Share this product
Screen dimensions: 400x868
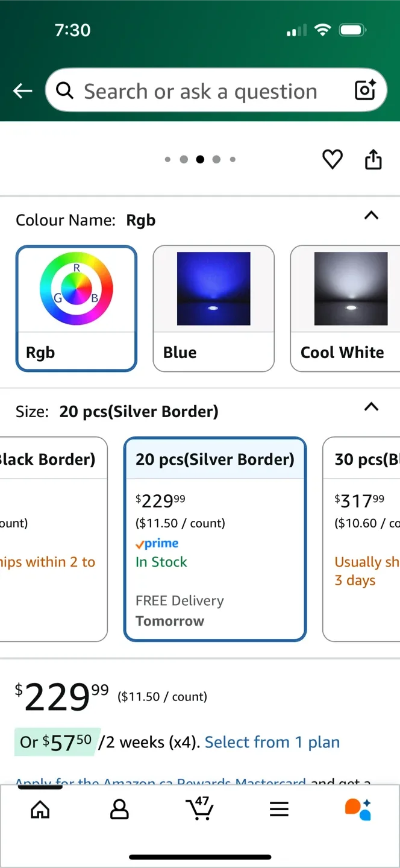click(373, 159)
